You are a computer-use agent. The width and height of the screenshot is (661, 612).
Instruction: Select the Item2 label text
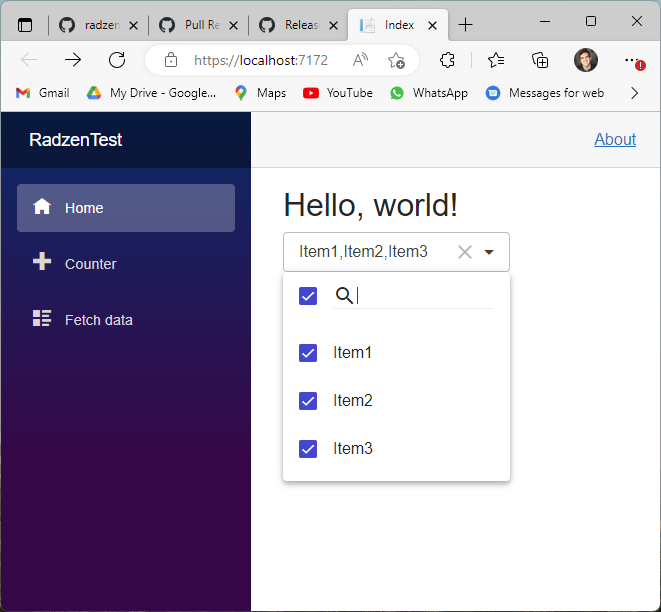(x=353, y=401)
